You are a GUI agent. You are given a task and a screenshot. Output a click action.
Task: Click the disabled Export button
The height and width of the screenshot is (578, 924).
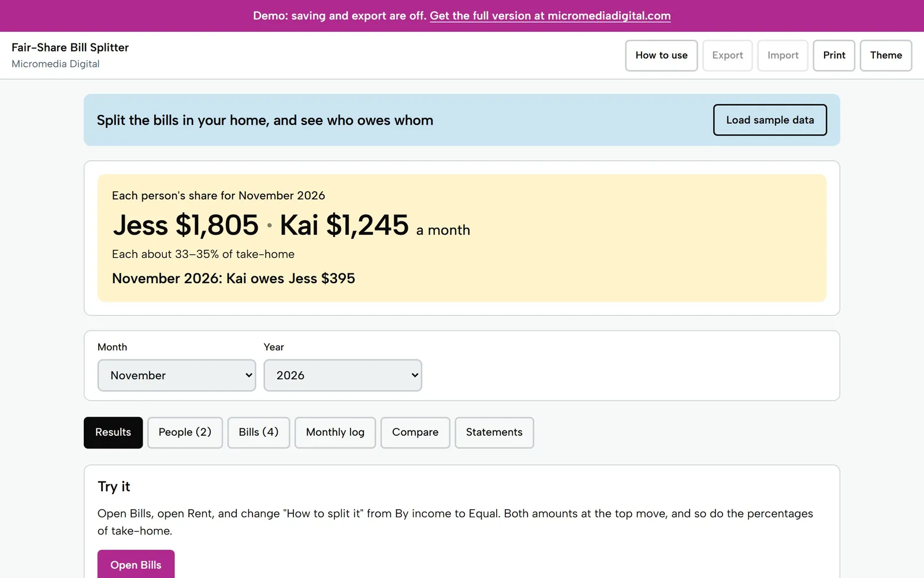[x=727, y=55]
